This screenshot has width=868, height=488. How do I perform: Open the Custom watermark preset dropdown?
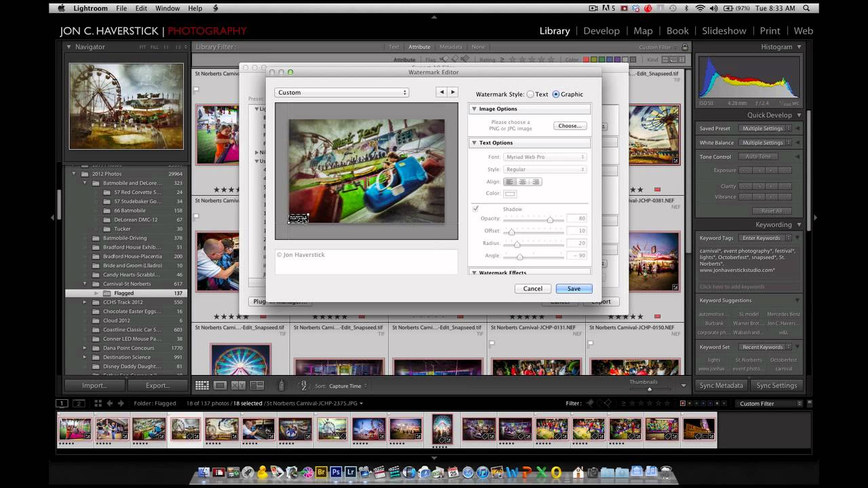342,92
